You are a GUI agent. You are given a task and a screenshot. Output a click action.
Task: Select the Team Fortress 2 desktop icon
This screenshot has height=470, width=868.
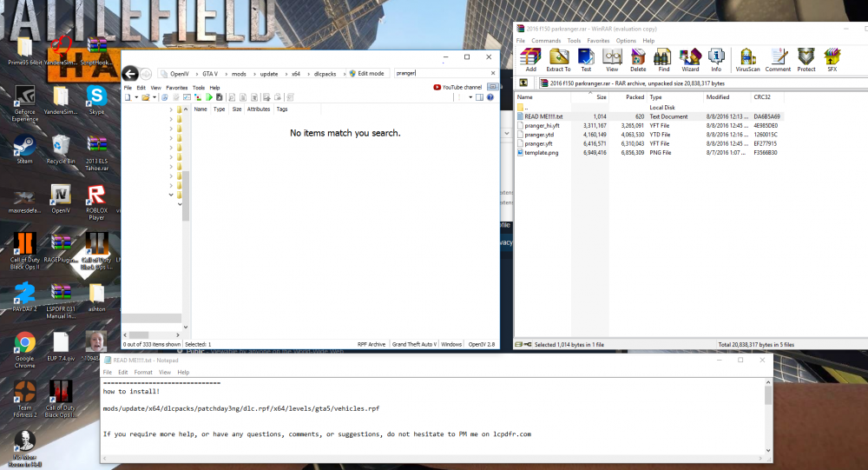click(25, 399)
